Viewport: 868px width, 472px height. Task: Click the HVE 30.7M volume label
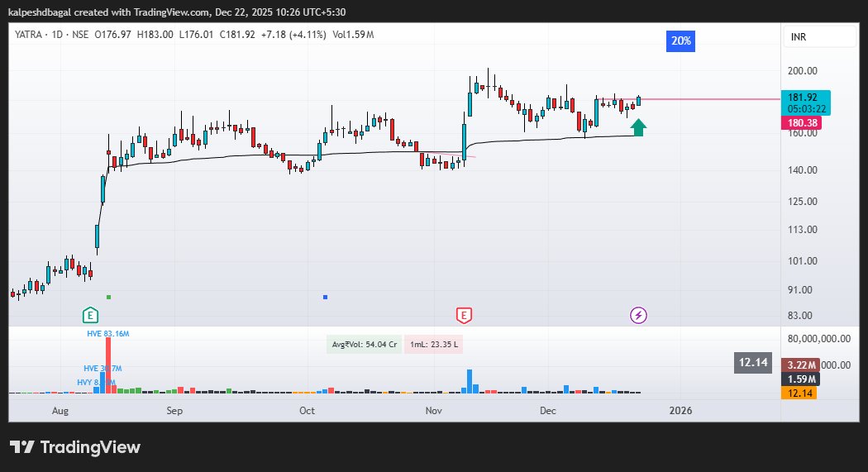click(x=103, y=369)
